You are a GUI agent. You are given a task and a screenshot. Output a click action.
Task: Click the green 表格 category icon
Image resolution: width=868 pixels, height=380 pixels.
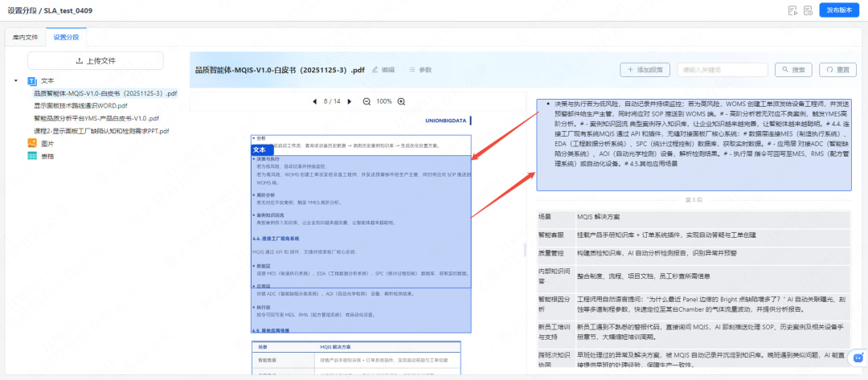pyautogui.click(x=32, y=156)
